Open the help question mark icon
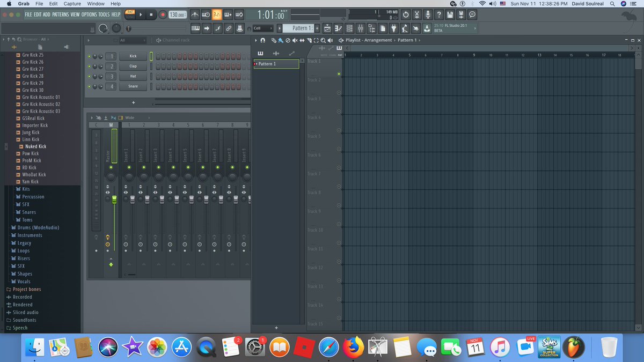This screenshot has width=644, height=362. [x=439, y=15]
